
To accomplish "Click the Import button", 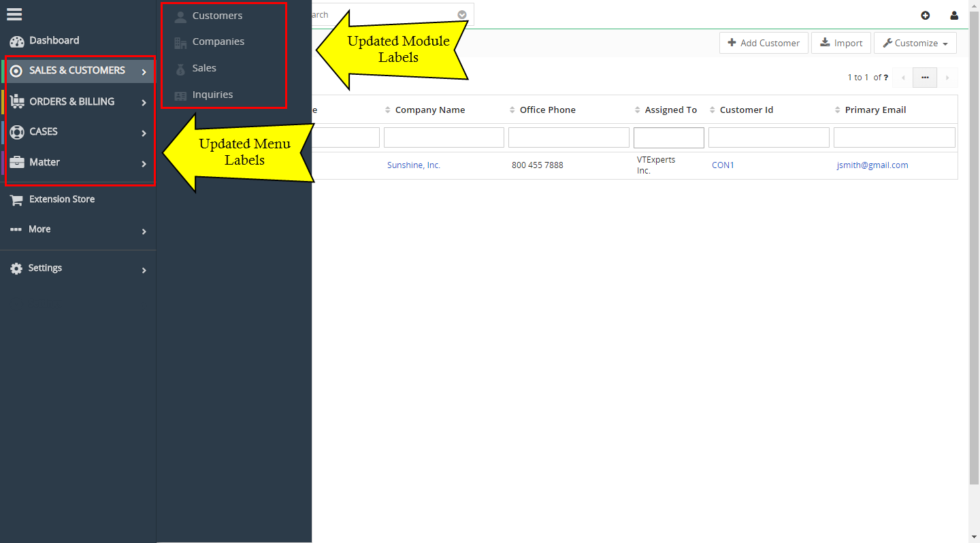I will (x=841, y=43).
